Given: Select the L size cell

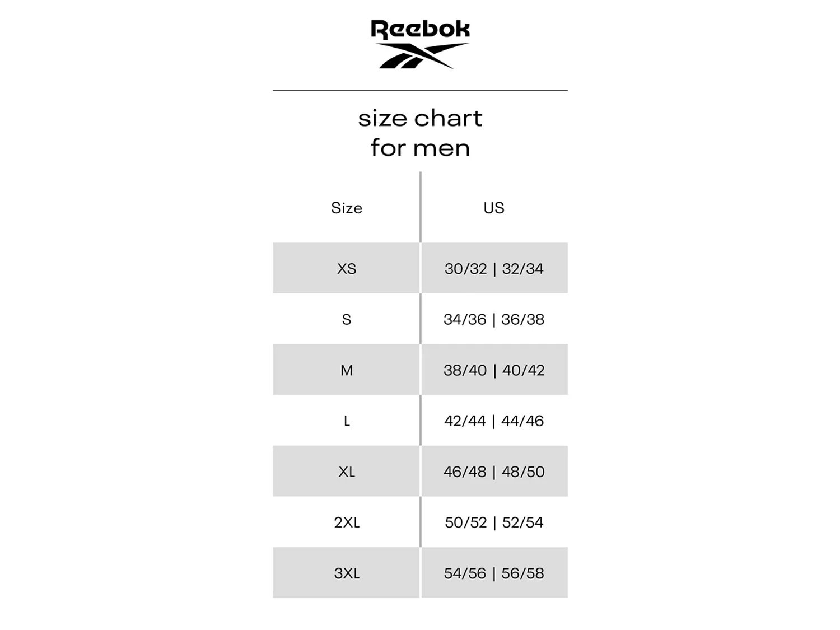Looking at the screenshot, I should pos(347,421).
